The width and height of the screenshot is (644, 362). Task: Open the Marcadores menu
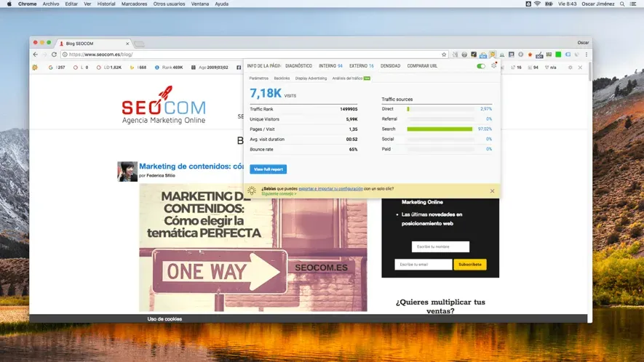[135, 4]
